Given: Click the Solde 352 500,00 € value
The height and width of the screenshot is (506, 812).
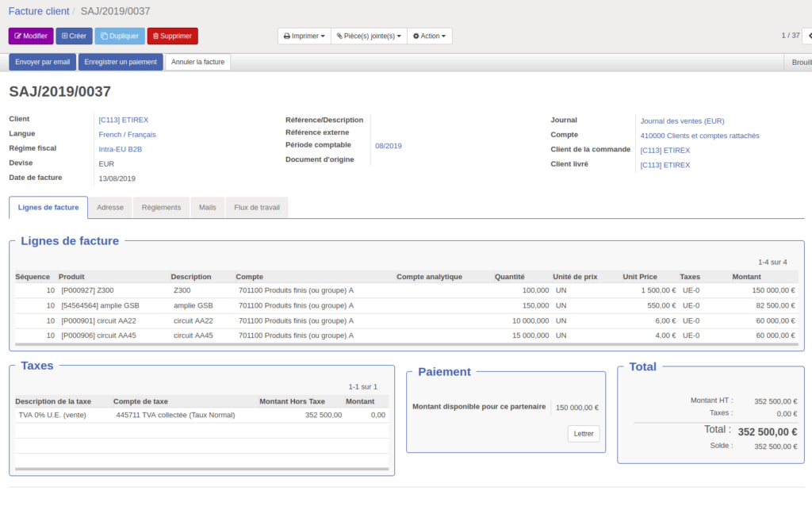Looking at the screenshot, I should pos(776,447).
